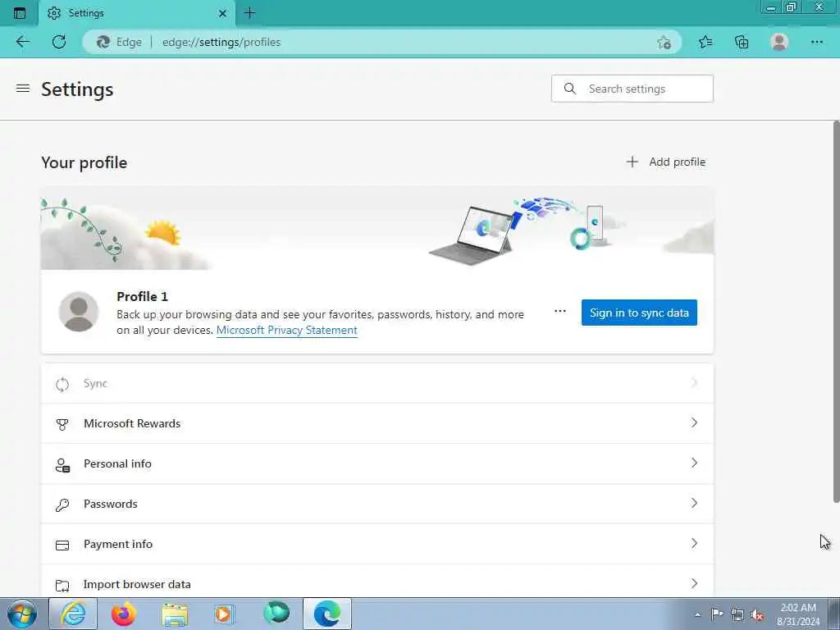Click the "Profile 1" name text

click(x=142, y=296)
